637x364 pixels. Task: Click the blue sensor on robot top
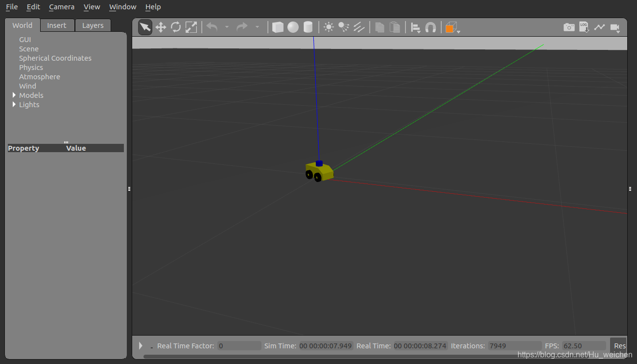click(x=319, y=163)
